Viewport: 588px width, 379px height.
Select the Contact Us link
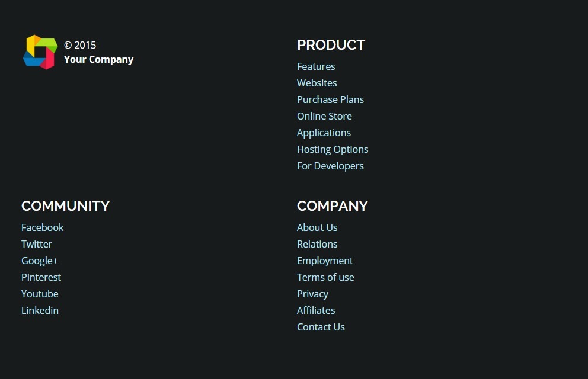tap(321, 327)
